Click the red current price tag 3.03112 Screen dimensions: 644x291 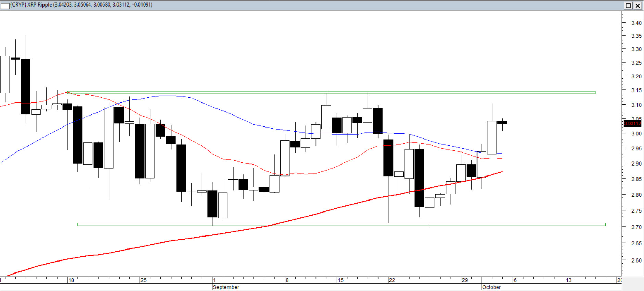[632, 123]
